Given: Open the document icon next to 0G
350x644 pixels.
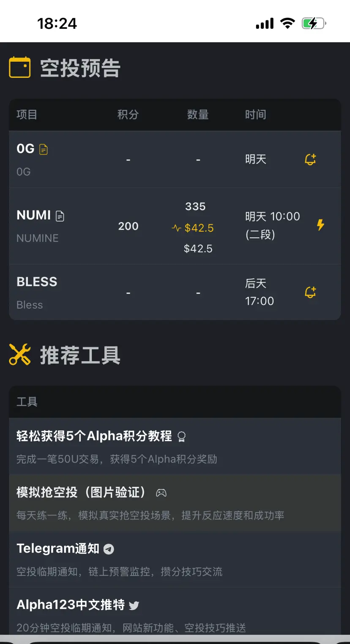Looking at the screenshot, I should [44, 149].
